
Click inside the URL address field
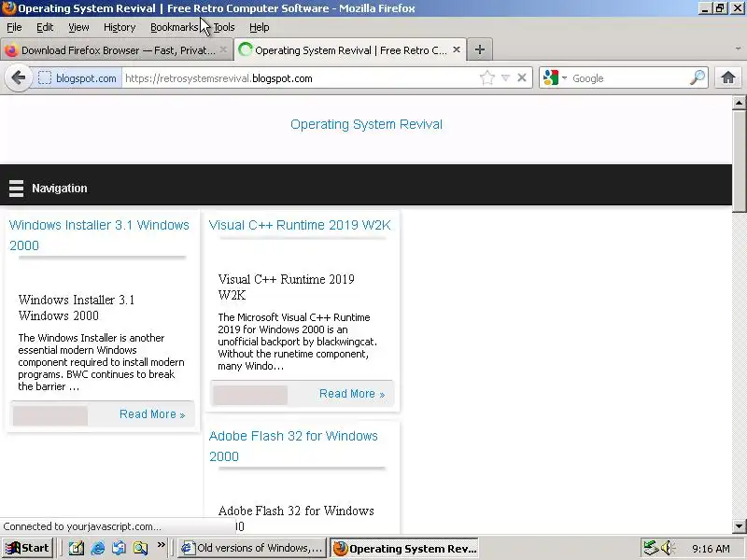pos(300,78)
